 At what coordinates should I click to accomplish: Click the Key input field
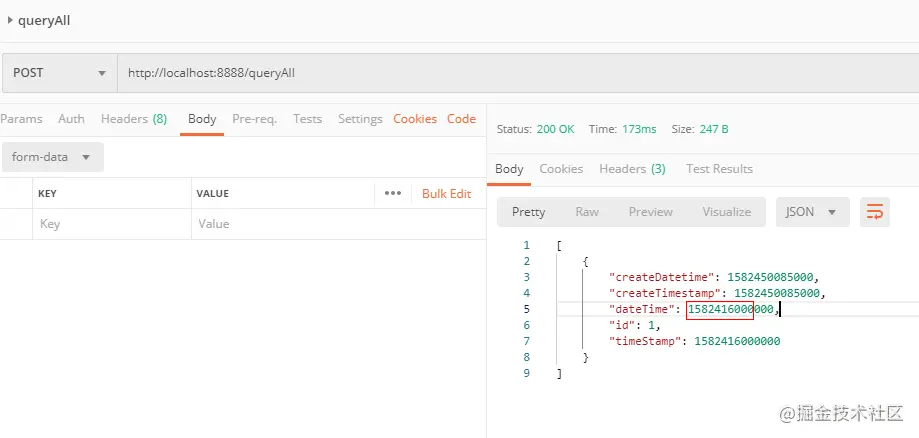click(110, 224)
